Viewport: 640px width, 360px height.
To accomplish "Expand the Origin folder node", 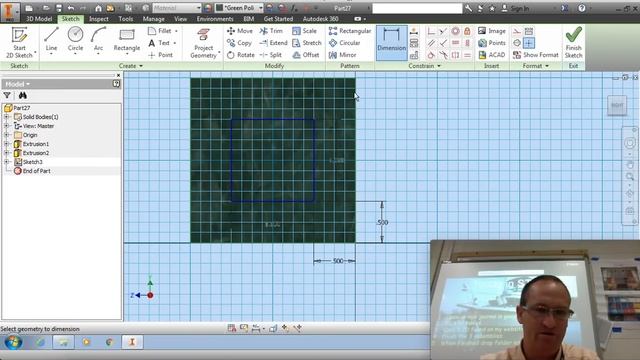I will pos(7,135).
